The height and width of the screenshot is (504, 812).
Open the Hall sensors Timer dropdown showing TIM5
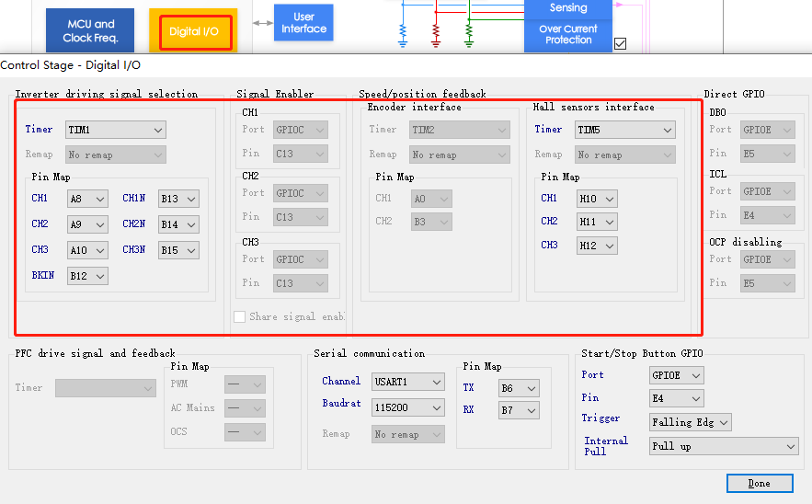[x=625, y=130]
